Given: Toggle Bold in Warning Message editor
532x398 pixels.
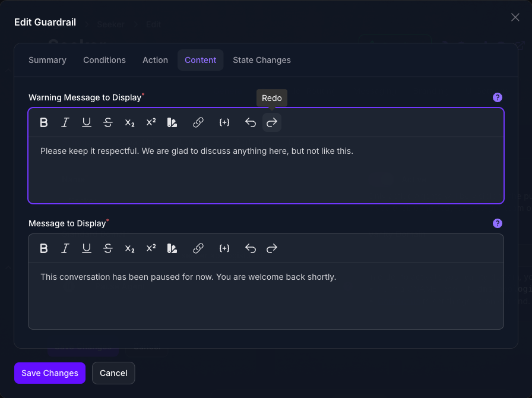Looking at the screenshot, I should click(x=44, y=122).
